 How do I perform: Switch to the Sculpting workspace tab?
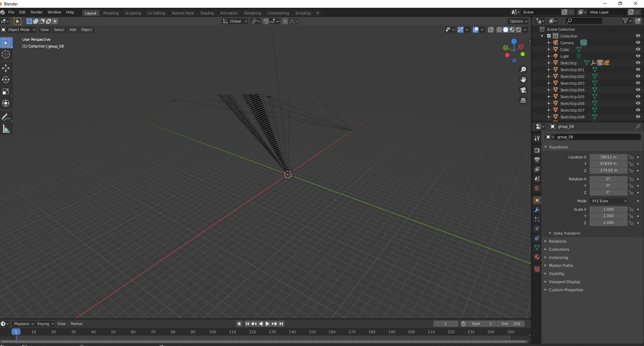coord(133,13)
